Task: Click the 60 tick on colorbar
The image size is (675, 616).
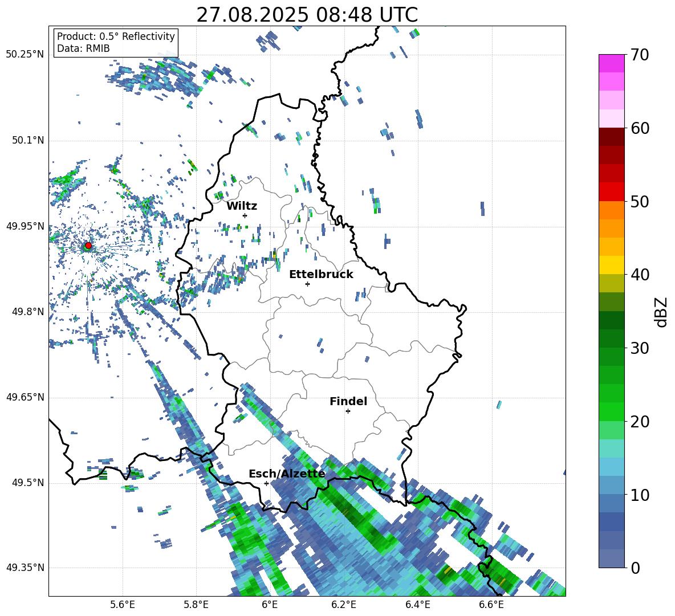Action: tap(639, 128)
